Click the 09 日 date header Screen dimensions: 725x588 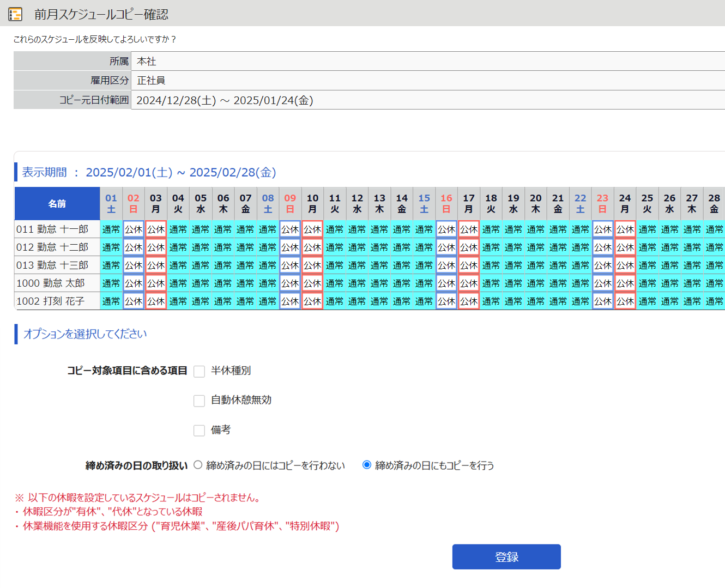pyautogui.click(x=290, y=203)
